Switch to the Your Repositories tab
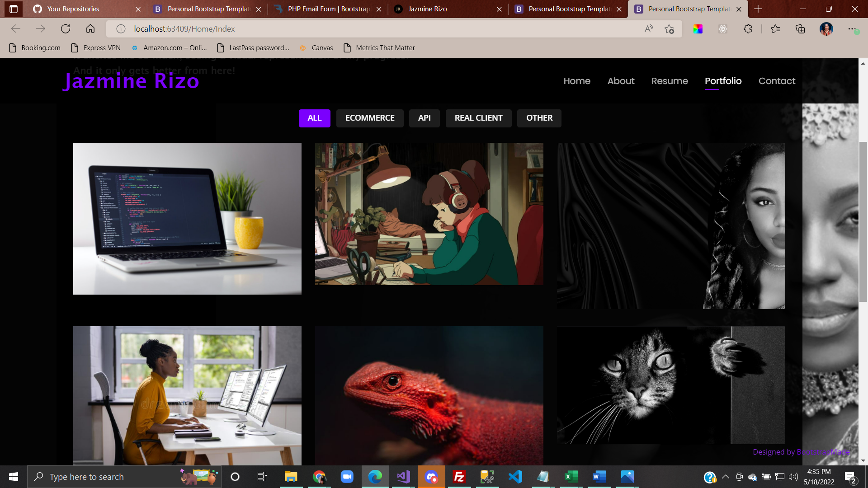Screen dimensions: 868x488 pos(73,9)
